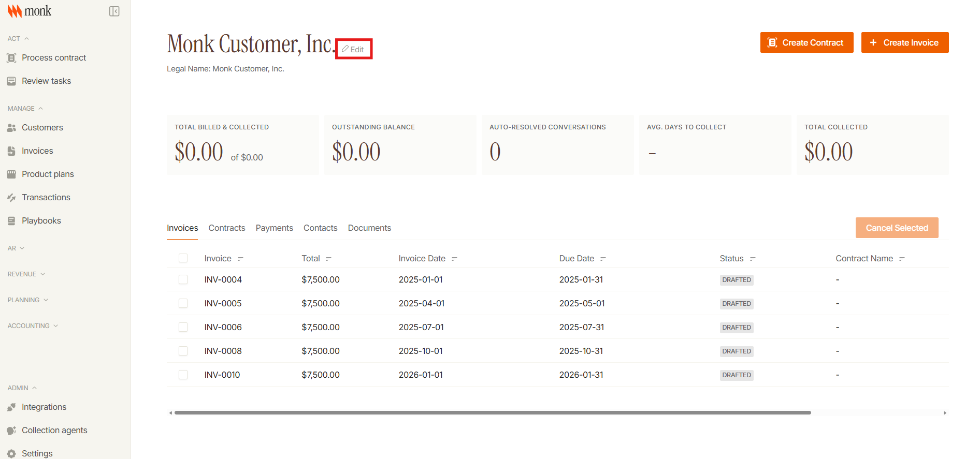The height and width of the screenshot is (459, 980).
Task: Click invoice date 2025-07-01
Action: click(x=421, y=328)
